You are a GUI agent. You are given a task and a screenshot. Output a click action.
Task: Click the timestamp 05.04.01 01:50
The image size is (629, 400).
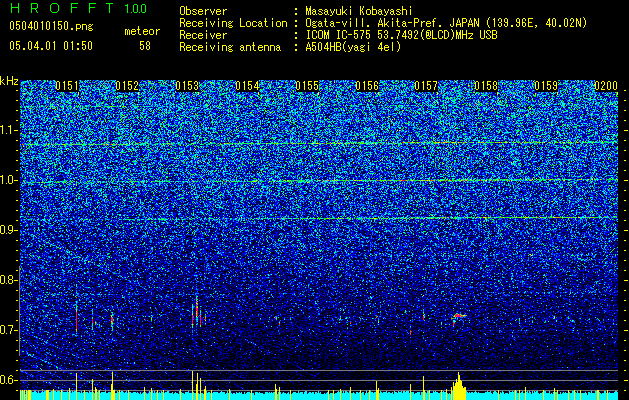coord(51,46)
